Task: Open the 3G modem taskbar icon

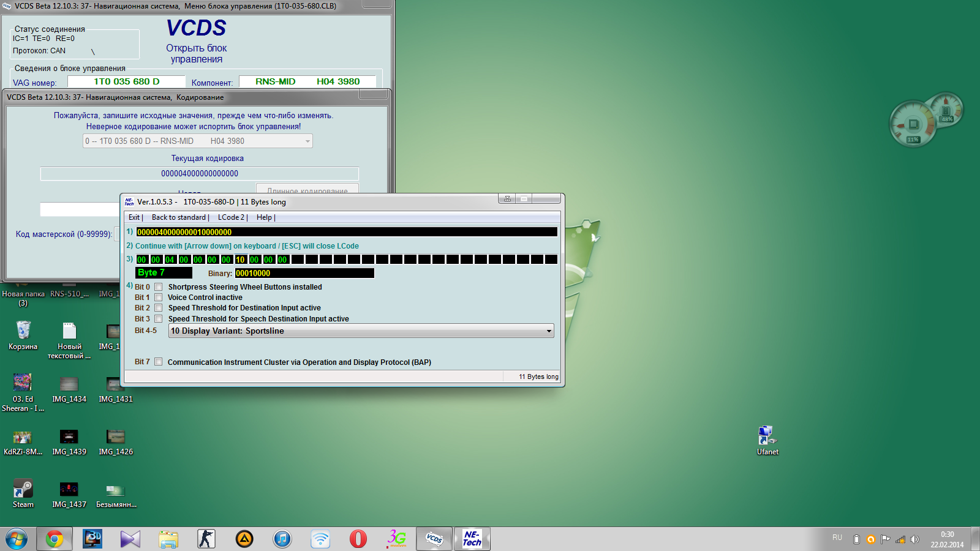Action: pos(396,539)
